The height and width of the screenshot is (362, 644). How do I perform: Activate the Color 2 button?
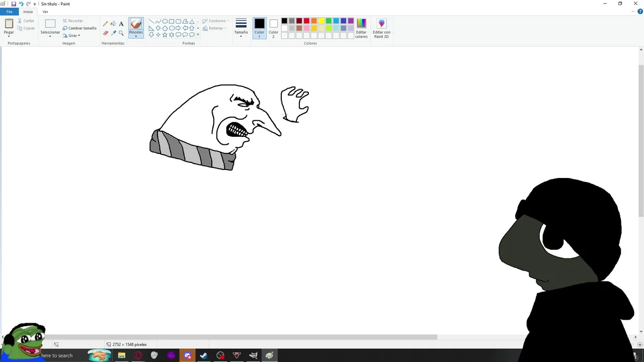coord(273,29)
